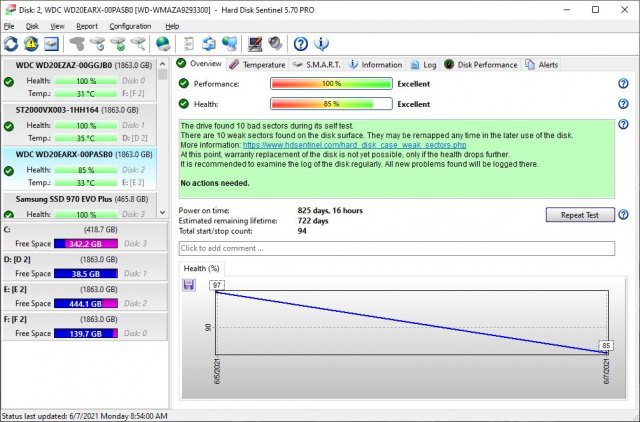The height and width of the screenshot is (422, 640).
Task: Click the 'Click to add comment' field
Action: coord(396,248)
